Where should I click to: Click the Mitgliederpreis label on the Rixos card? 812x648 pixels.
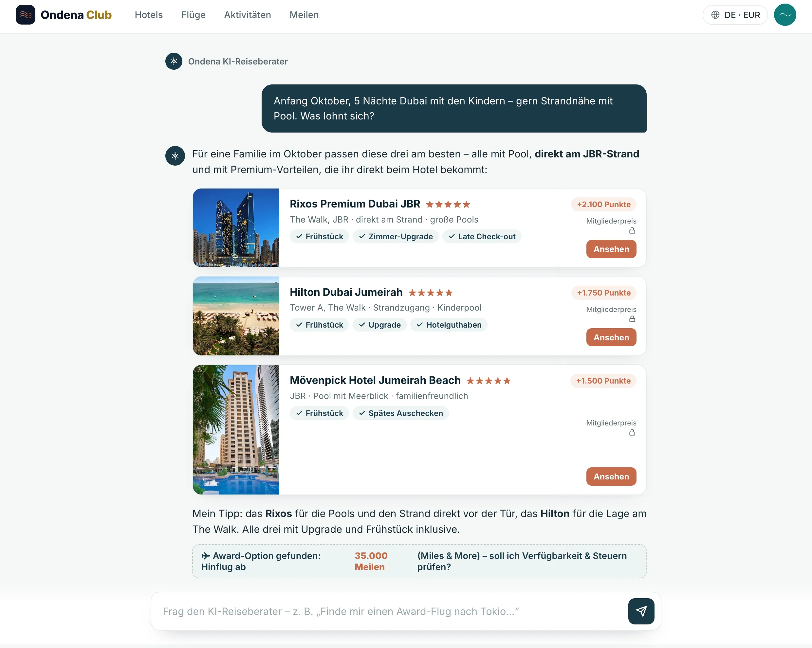coord(611,221)
